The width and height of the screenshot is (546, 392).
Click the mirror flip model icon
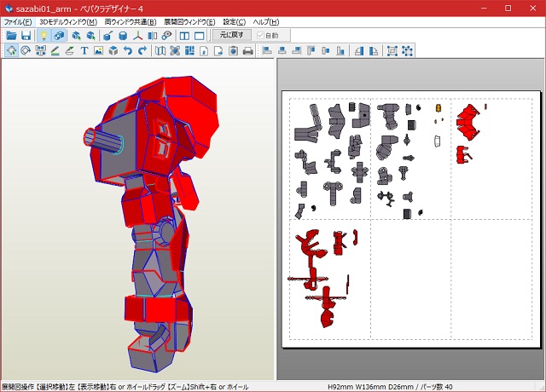[x=152, y=36]
